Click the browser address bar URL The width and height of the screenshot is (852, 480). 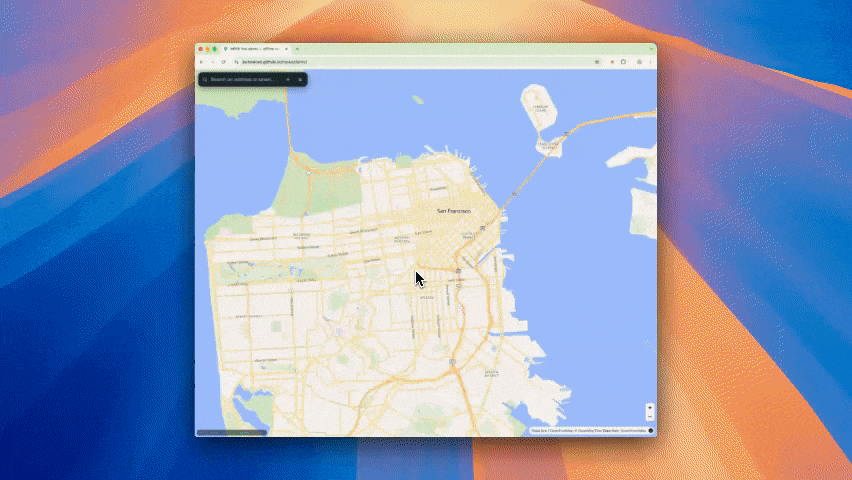(274, 62)
